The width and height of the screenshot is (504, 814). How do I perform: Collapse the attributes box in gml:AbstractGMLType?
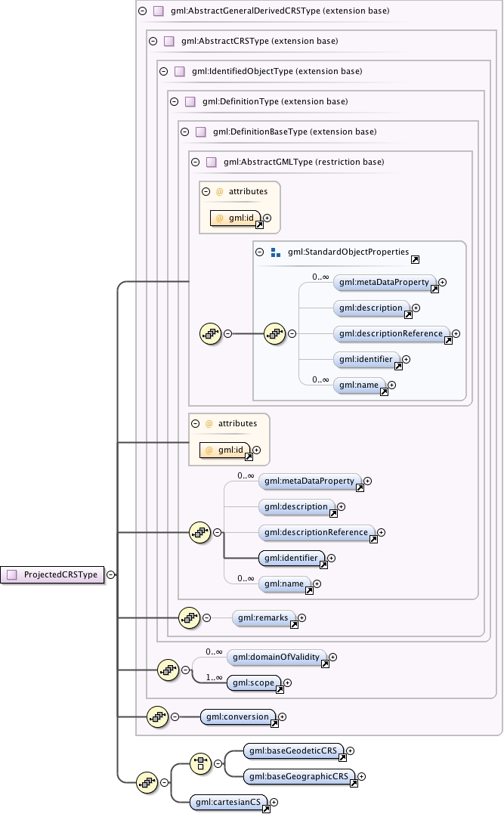click(206, 191)
